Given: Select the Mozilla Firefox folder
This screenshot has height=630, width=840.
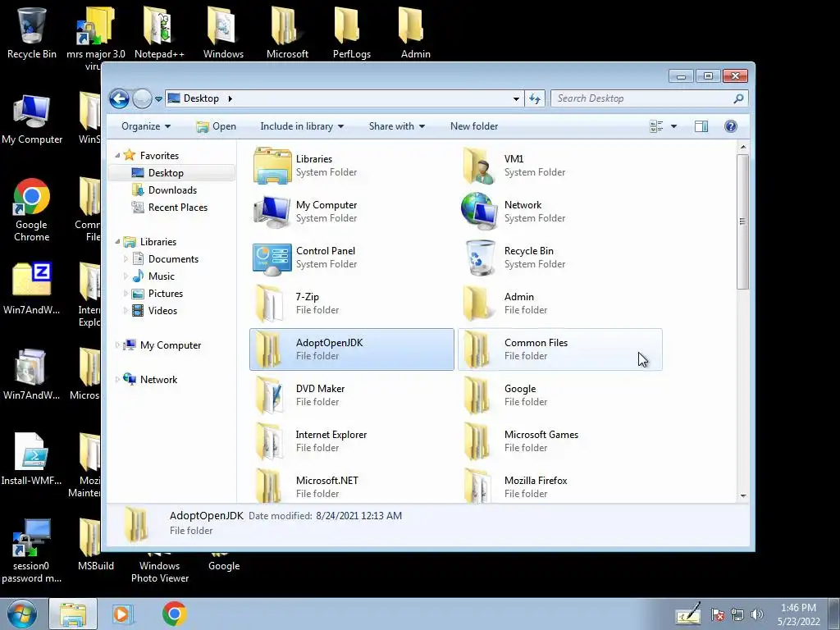Looking at the screenshot, I should [559, 486].
